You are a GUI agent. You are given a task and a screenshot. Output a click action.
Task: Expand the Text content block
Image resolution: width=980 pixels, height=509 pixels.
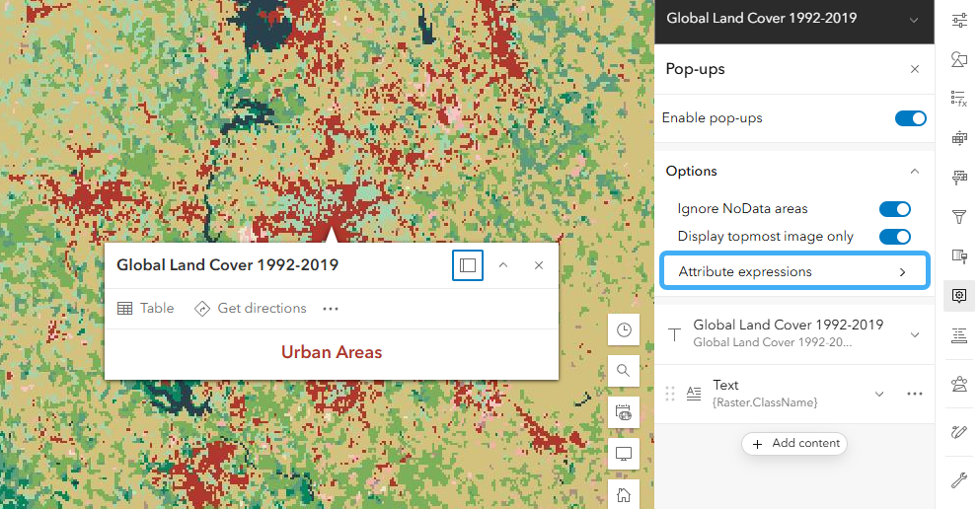click(x=878, y=394)
